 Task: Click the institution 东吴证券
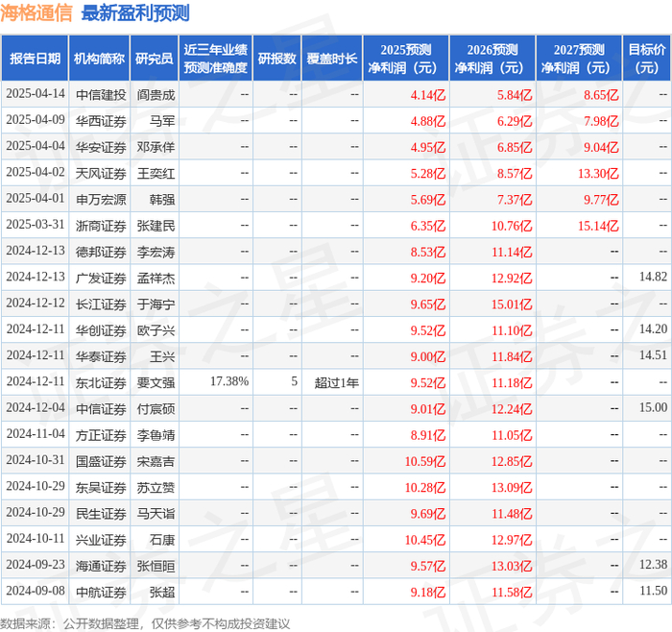pyautogui.click(x=101, y=488)
